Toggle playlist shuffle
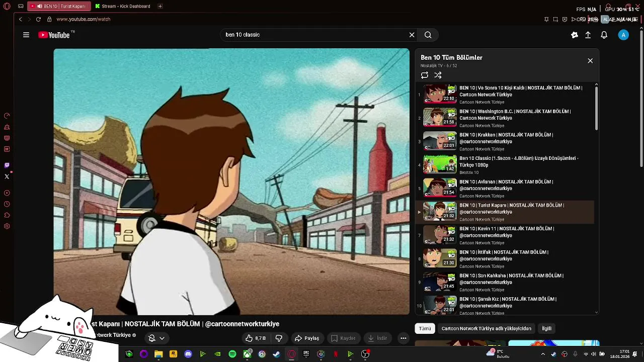Image resolution: width=644 pixels, height=362 pixels. (x=438, y=75)
